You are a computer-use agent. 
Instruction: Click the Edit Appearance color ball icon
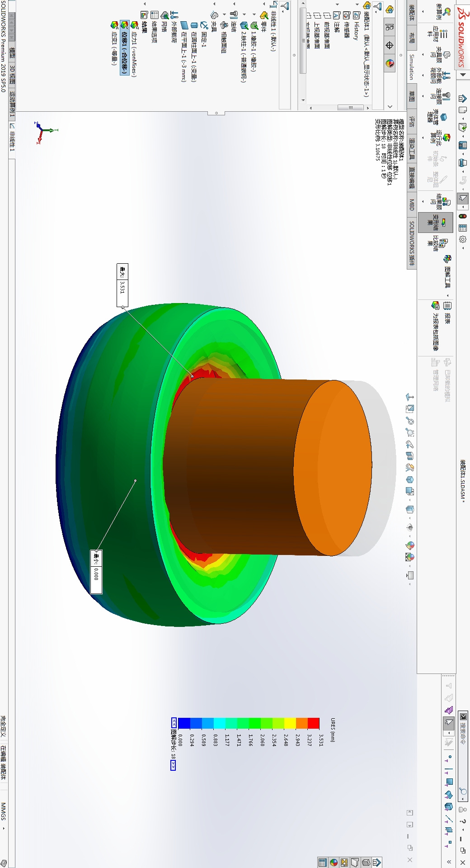(410, 545)
